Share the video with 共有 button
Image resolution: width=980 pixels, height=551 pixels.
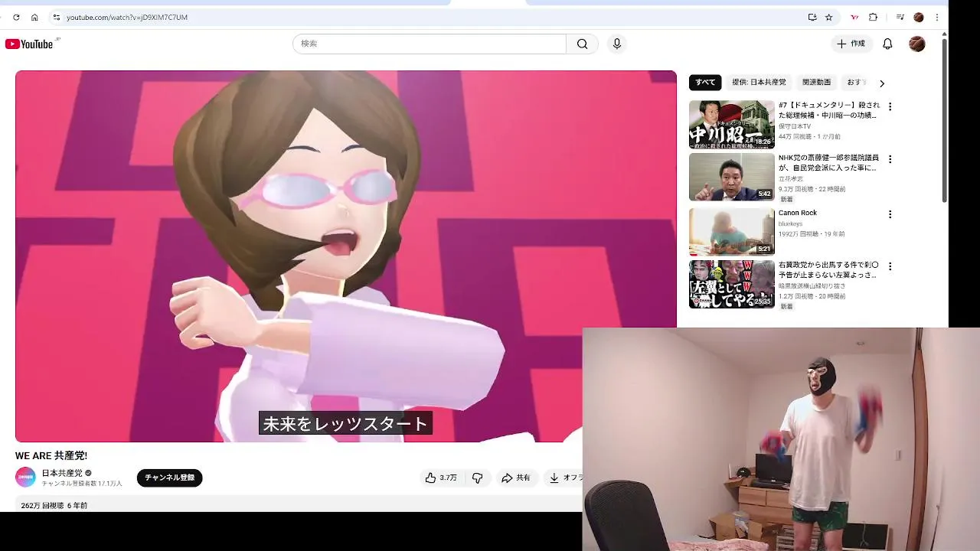pyautogui.click(x=516, y=478)
